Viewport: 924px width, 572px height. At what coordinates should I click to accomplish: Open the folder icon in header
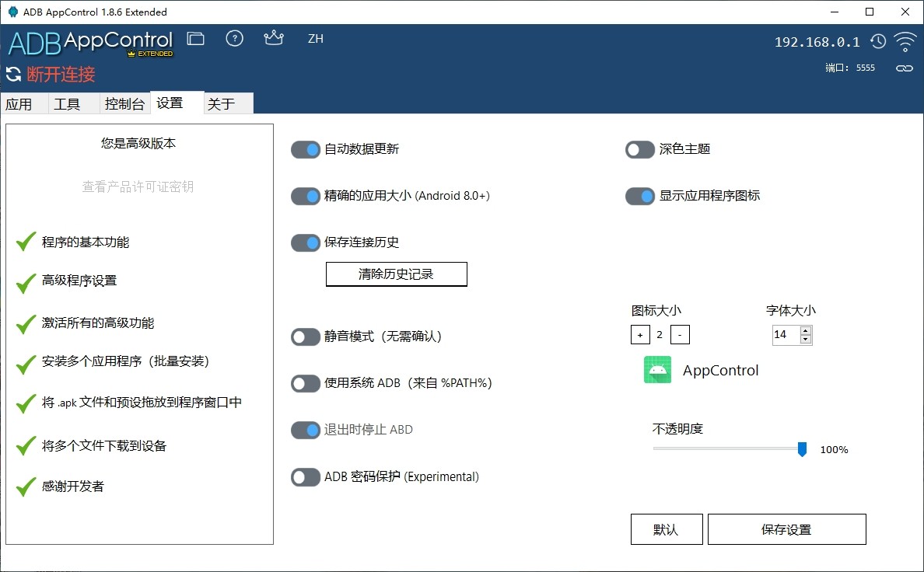point(196,39)
